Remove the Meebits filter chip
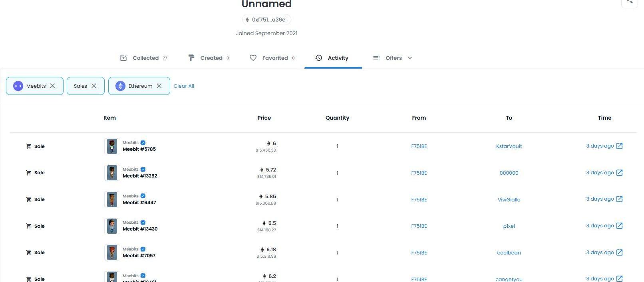This screenshot has height=282, width=644. pyautogui.click(x=52, y=86)
